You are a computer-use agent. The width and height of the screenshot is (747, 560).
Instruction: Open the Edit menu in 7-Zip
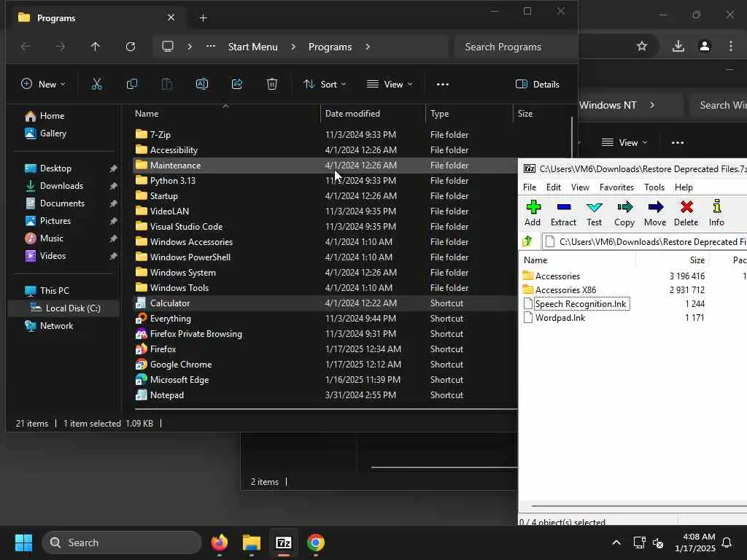tap(553, 187)
